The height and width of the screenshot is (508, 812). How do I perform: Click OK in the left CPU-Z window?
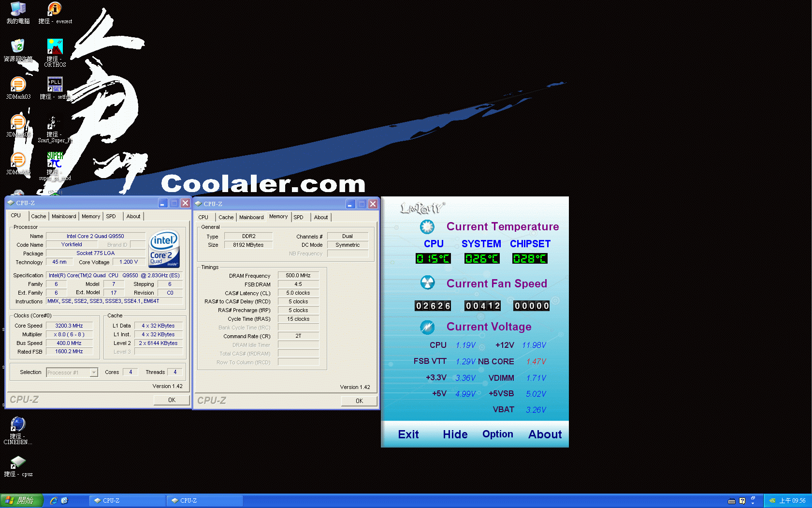point(172,400)
